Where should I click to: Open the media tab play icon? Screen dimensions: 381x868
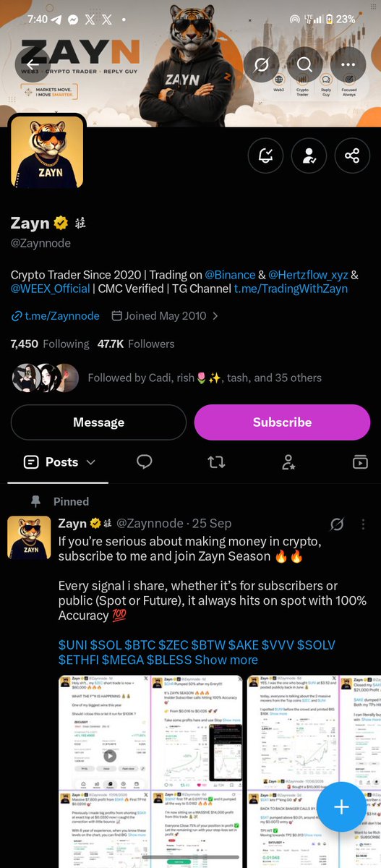359,461
